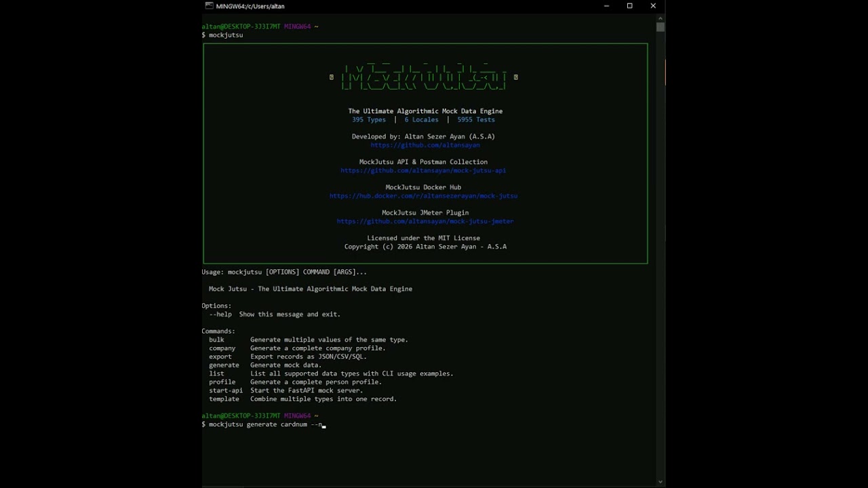Click the 'list' command name
Screen dimensions: 868x488
point(216,373)
